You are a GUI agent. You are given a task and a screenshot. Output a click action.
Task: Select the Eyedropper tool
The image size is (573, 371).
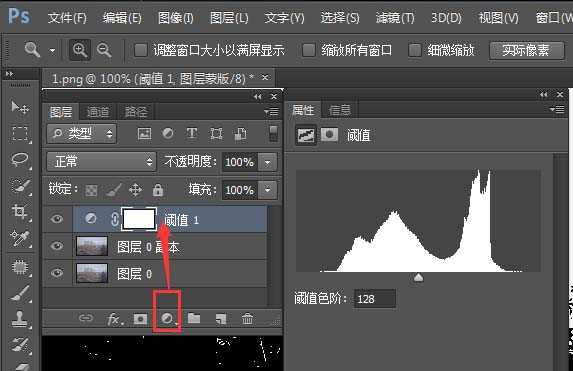[x=20, y=239]
